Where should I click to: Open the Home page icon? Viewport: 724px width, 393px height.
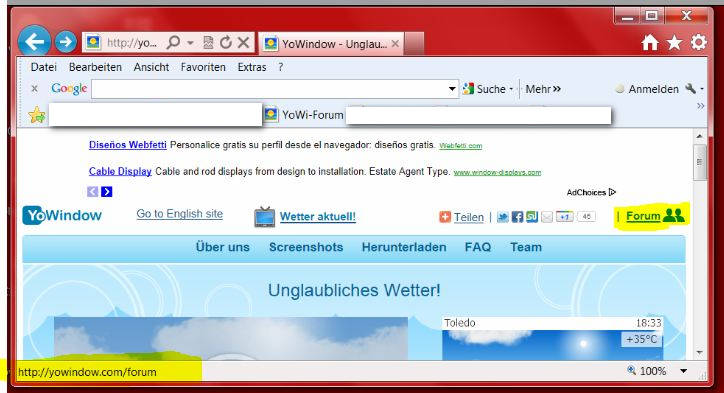click(x=650, y=43)
